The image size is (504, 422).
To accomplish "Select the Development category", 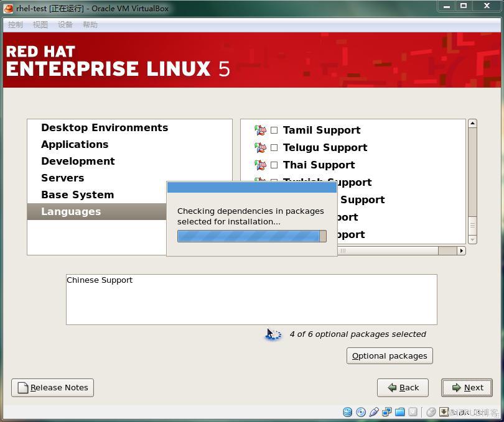I will pos(129,161).
